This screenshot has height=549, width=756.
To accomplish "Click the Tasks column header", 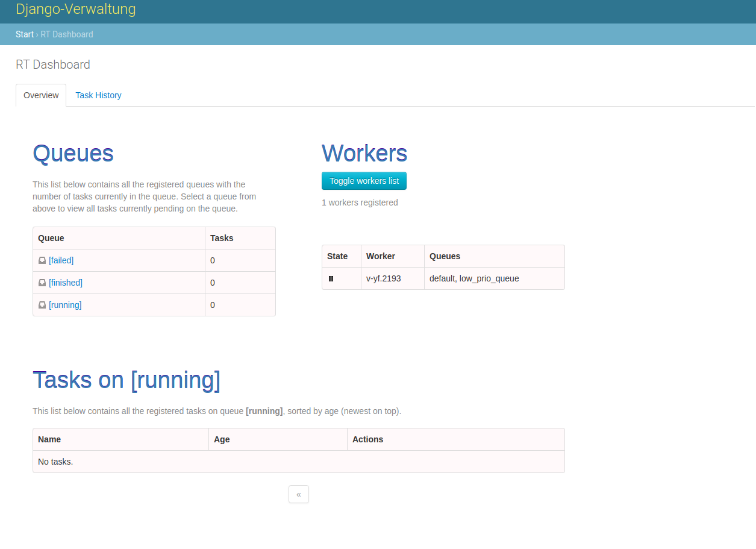I will (x=240, y=238).
